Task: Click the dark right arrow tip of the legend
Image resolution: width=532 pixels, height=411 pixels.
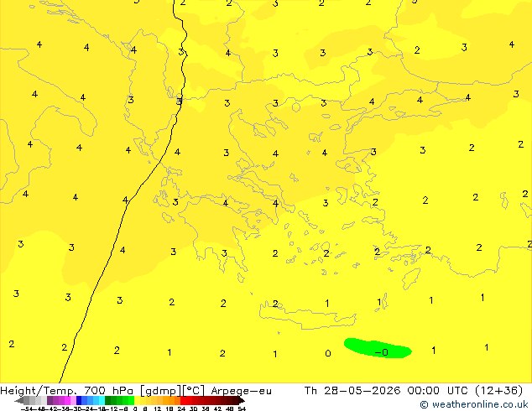Action: pos(241,401)
